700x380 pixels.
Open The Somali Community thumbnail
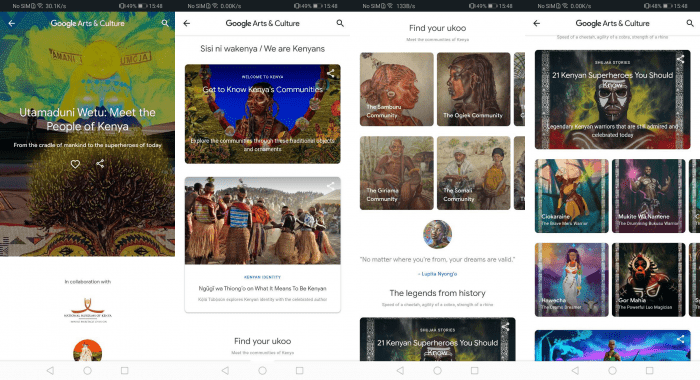coord(474,173)
